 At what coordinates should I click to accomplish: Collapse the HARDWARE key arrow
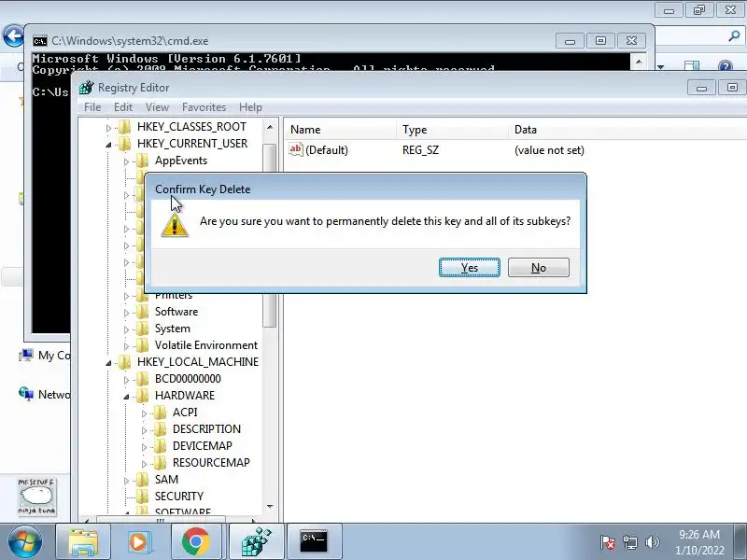tap(126, 396)
